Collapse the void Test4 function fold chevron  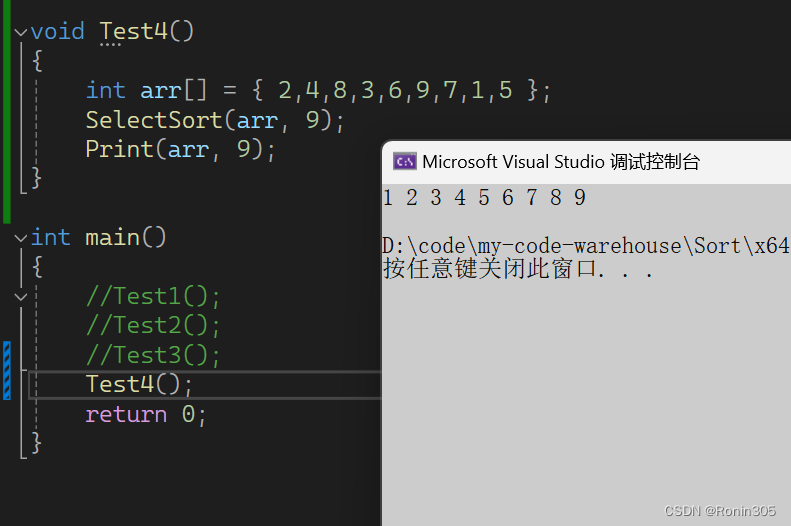(x=21, y=32)
